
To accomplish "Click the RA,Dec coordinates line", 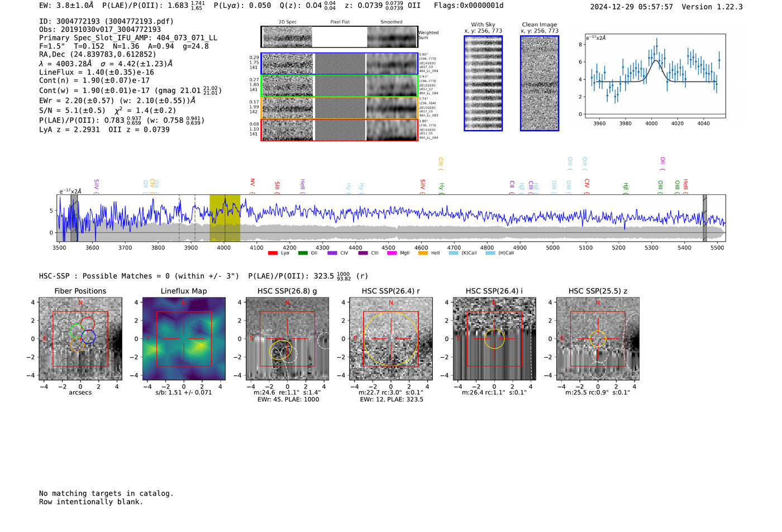I will (98, 54).
